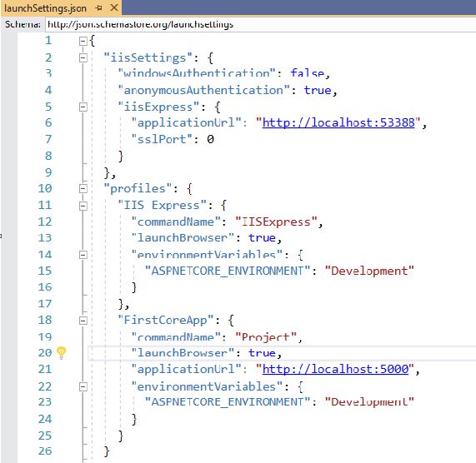The width and height of the screenshot is (476, 463).
Task: Click the "applicationUrl" key on line 6
Action: (187, 122)
